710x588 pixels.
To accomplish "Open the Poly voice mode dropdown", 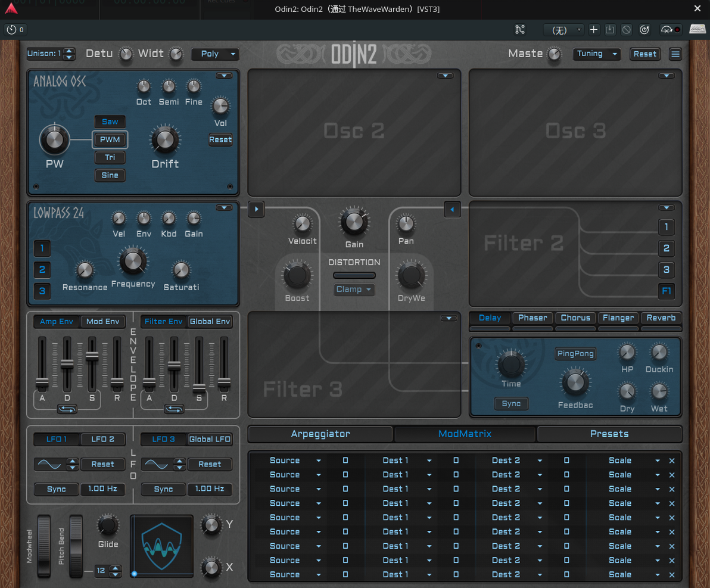I will tap(214, 54).
